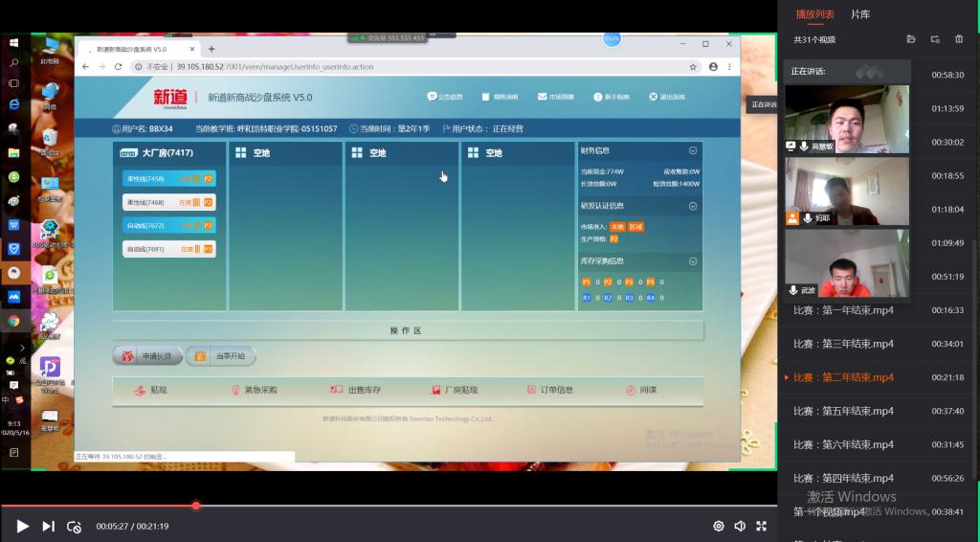This screenshot has height=542, width=980.
Task: Open the player settings gear
Action: tap(719, 526)
